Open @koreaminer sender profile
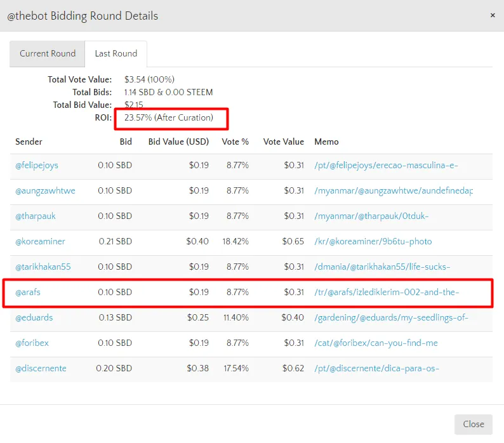 40,241
